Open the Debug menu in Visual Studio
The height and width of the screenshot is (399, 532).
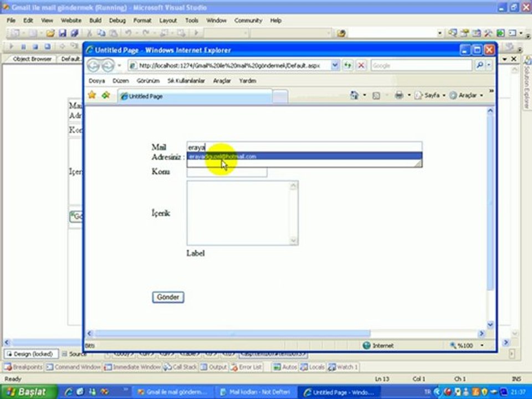point(117,21)
